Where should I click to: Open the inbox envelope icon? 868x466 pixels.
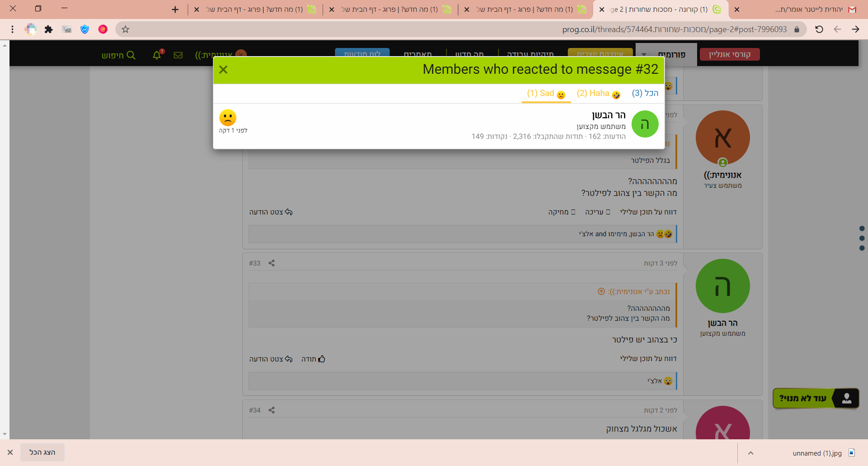tap(178, 55)
